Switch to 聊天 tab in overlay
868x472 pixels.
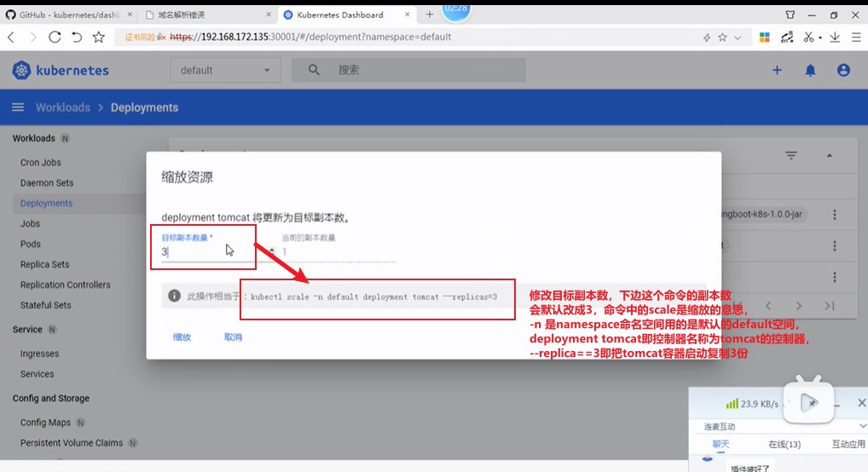tap(720, 445)
